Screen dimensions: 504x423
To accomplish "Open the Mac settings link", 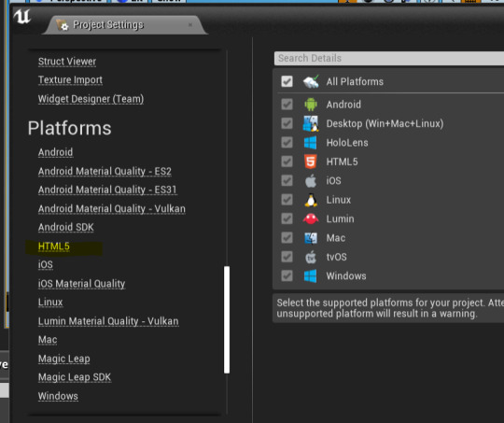I will coord(48,340).
